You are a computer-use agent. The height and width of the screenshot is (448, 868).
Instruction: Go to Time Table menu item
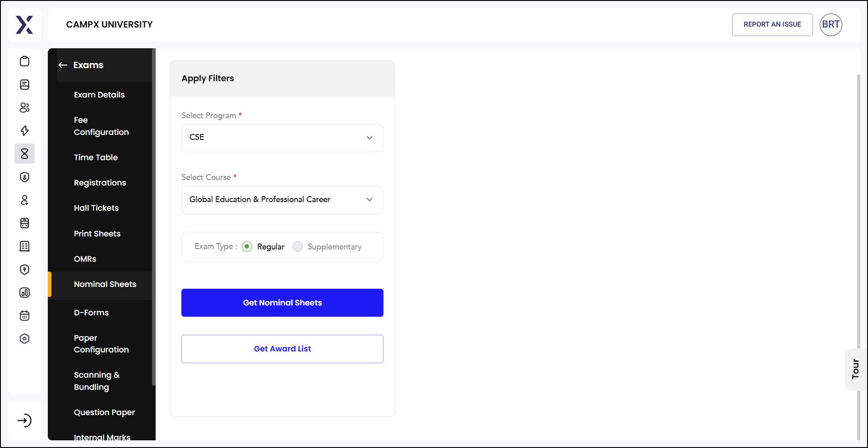96,157
